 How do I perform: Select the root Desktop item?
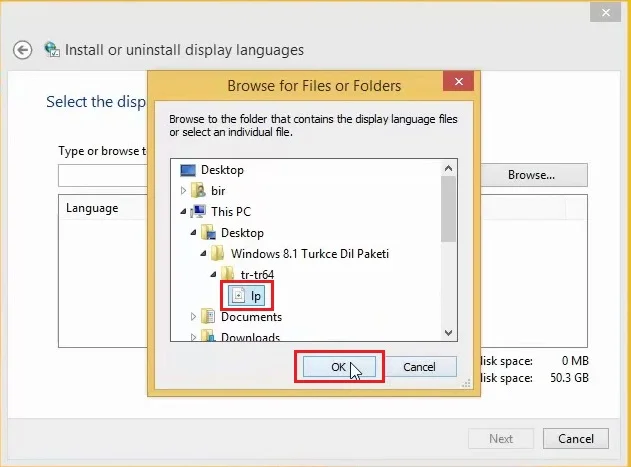click(x=222, y=170)
